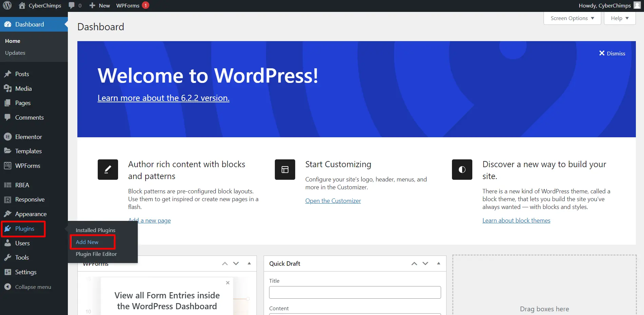
Task: Open the comments bubble in admin bar
Action: (72, 5)
